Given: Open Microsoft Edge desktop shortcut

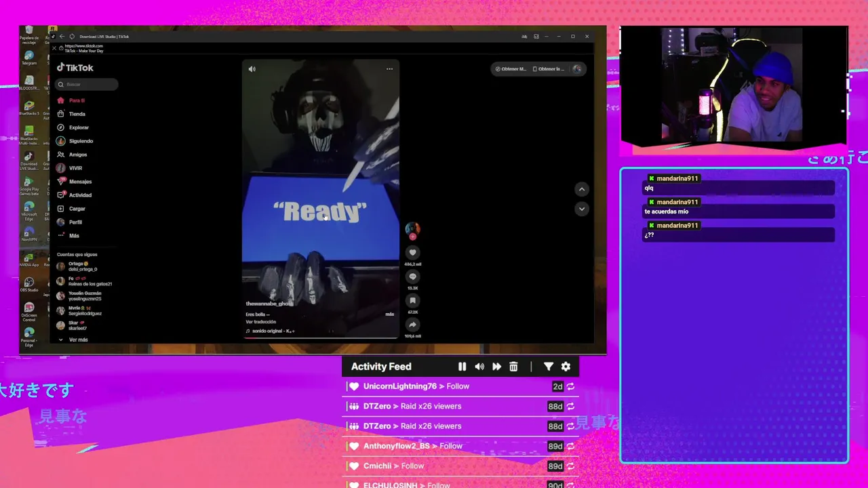Looking at the screenshot, I should point(28,210).
